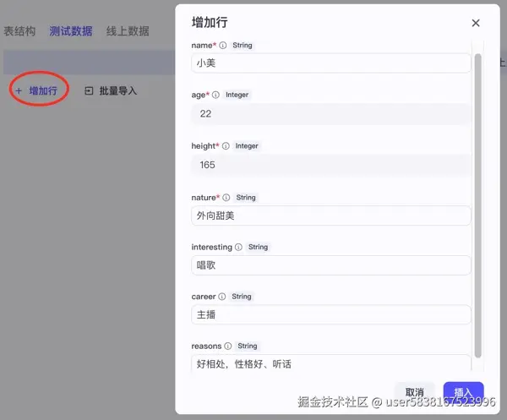This screenshot has height=420, width=507.
Task: Click the reasons field with 好相处
Action: [330, 364]
